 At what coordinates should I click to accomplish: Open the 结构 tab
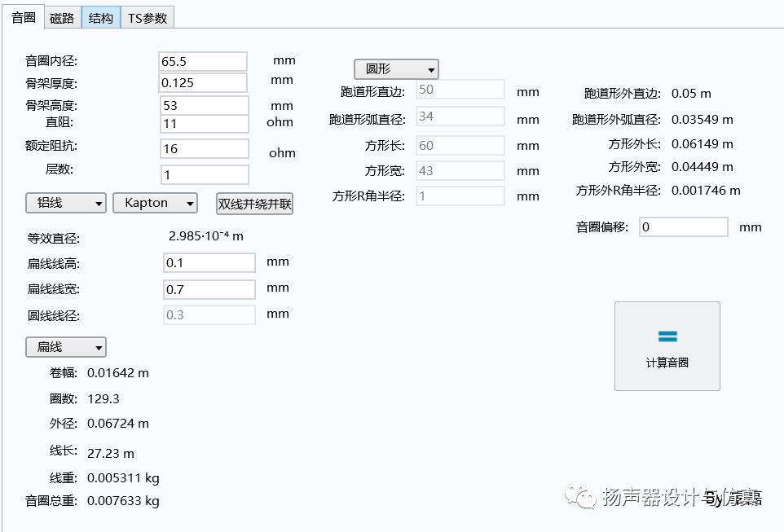[x=100, y=19]
